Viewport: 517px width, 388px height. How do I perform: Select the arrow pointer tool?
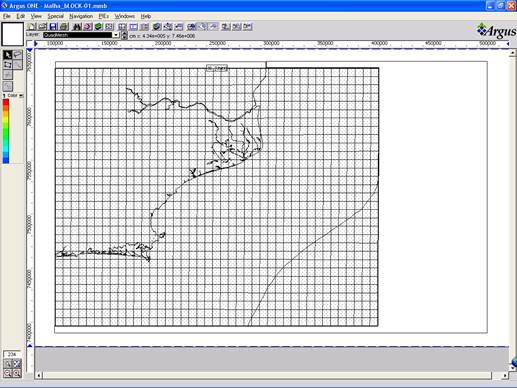(x=8, y=55)
